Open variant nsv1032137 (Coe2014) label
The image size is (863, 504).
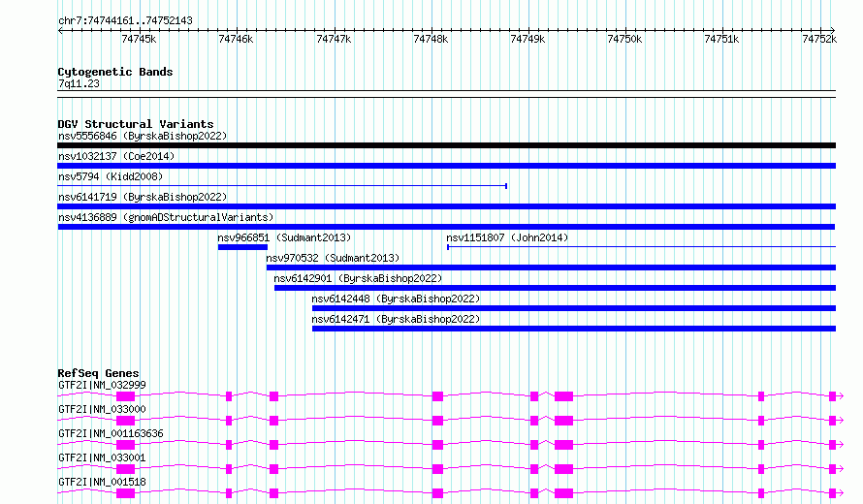click(x=116, y=156)
